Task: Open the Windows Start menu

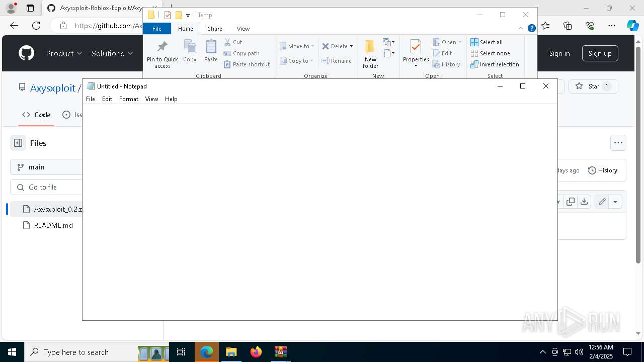Action: pos(12,352)
